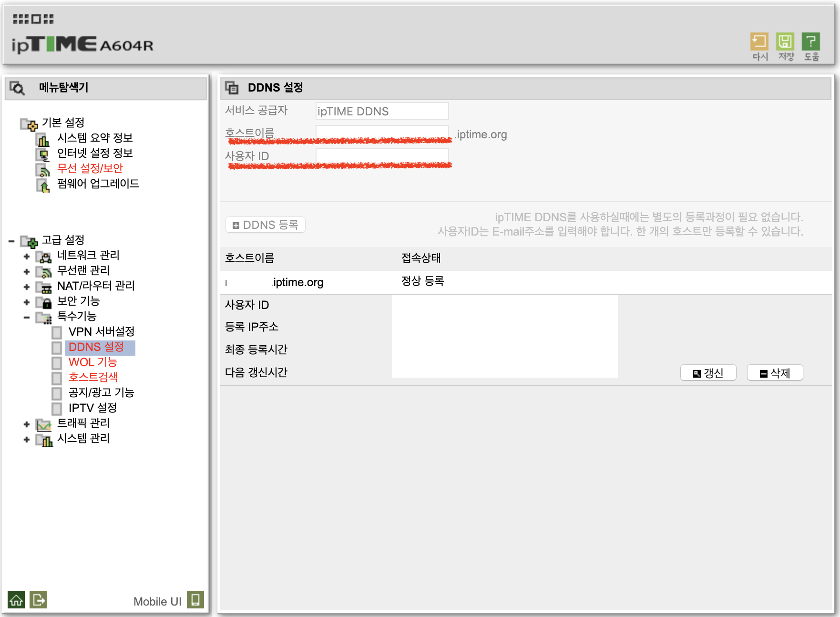Click the NAT/라우터 관리 folder icon

click(x=44, y=288)
